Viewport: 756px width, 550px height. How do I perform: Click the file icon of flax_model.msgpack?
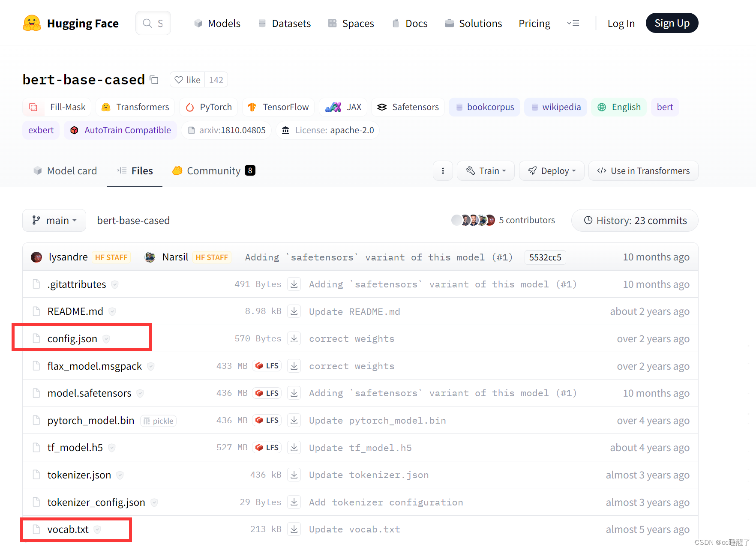click(36, 366)
